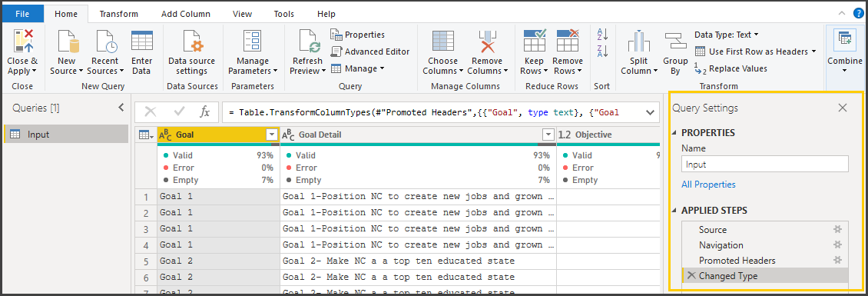The width and height of the screenshot is (868, 296).
Task: Sort descending Z to A
Action: coord(602,52)
